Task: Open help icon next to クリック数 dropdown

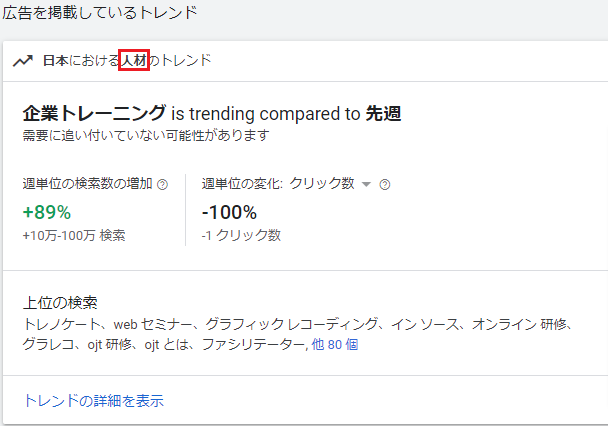Action: coord(385,185)
